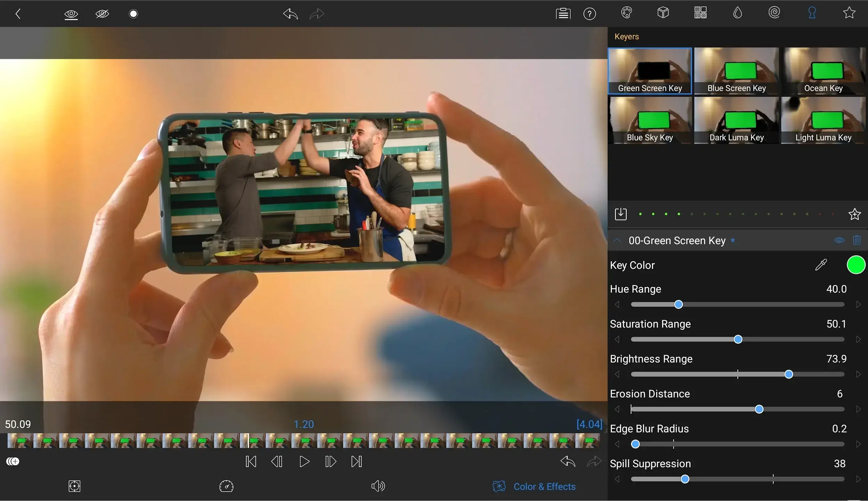The width and height of the screenshot is (868, 501).
Task: Open the audio speaker panel icon
Action: point(378,486)
